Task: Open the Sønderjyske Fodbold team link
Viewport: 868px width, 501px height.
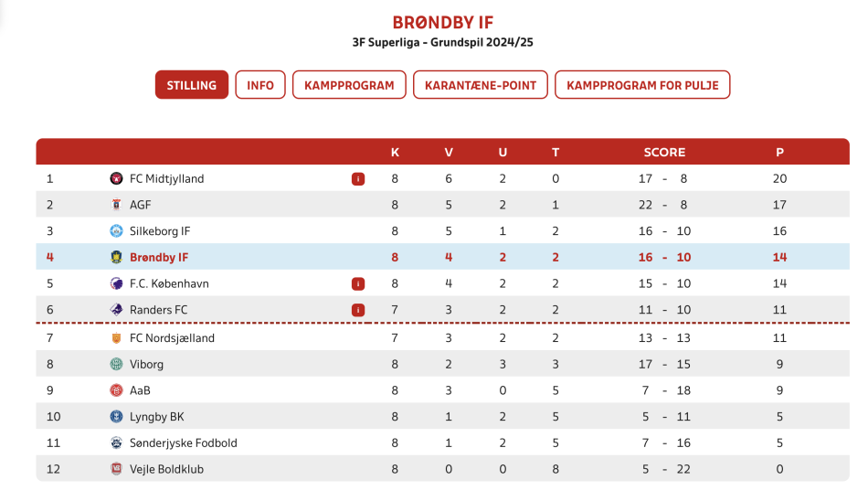Action: click(x=184, y=442)
